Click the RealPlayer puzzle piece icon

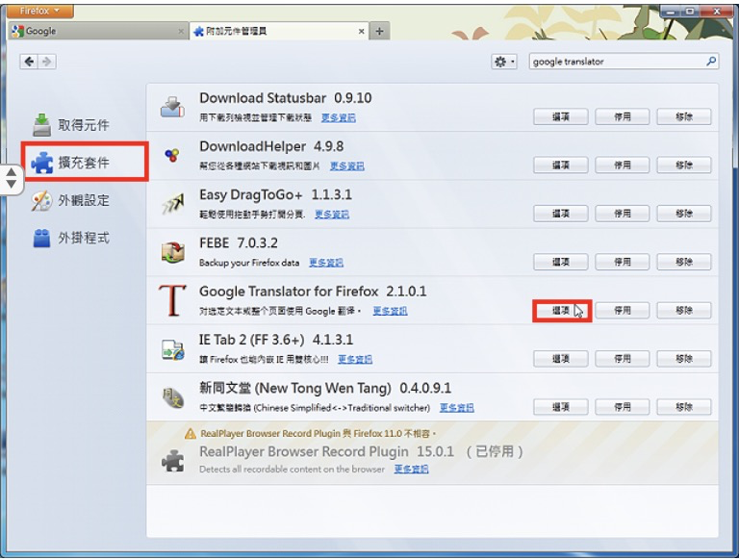pyautogui.click(x=173, y=461)
